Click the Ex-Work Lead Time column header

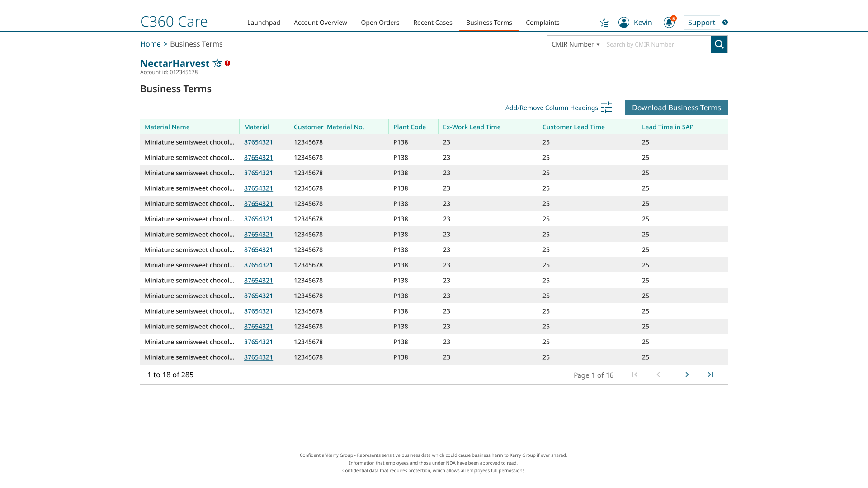click(x=472, y=127)
